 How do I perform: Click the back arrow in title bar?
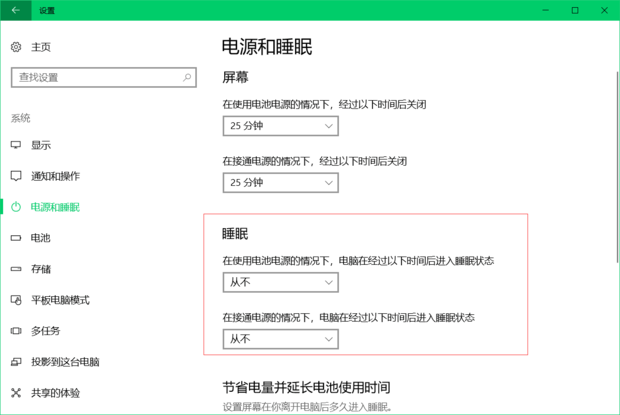15,10
